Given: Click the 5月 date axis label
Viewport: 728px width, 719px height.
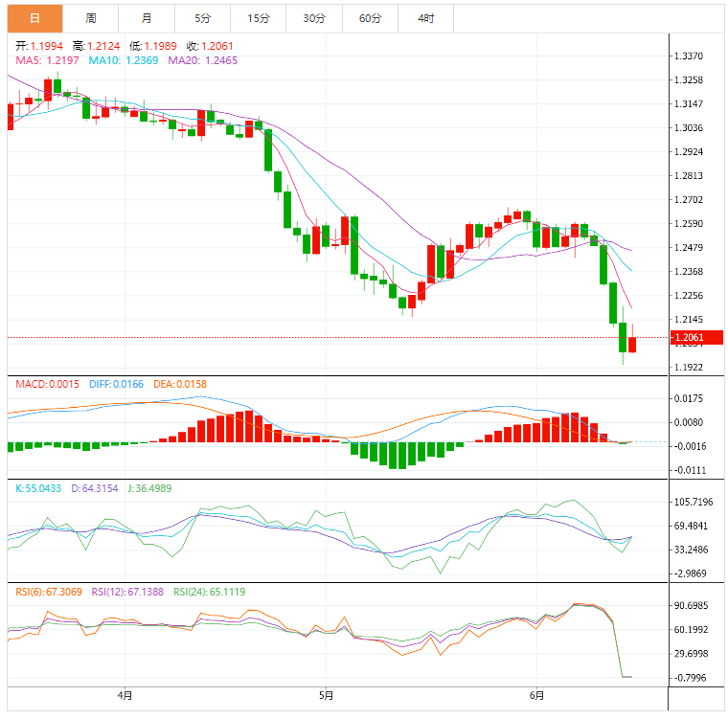Looking at the screenshot, I should (x=326, y=696).
